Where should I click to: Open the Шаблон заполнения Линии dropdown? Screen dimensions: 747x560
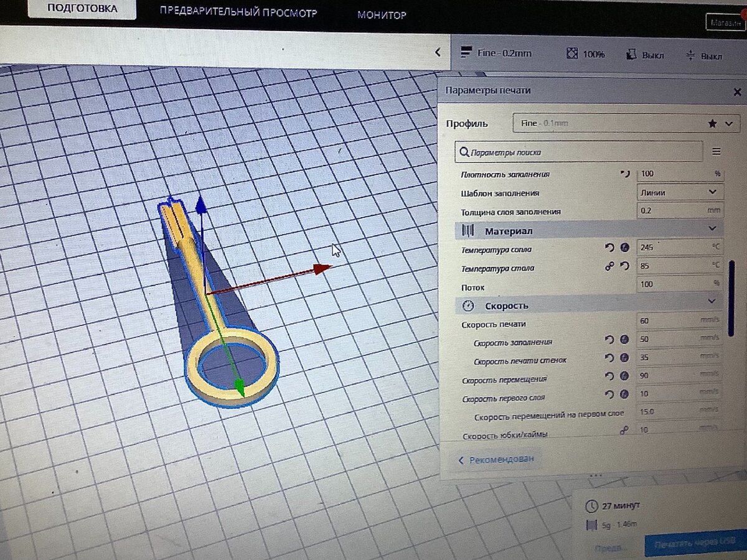pos(680,192)
